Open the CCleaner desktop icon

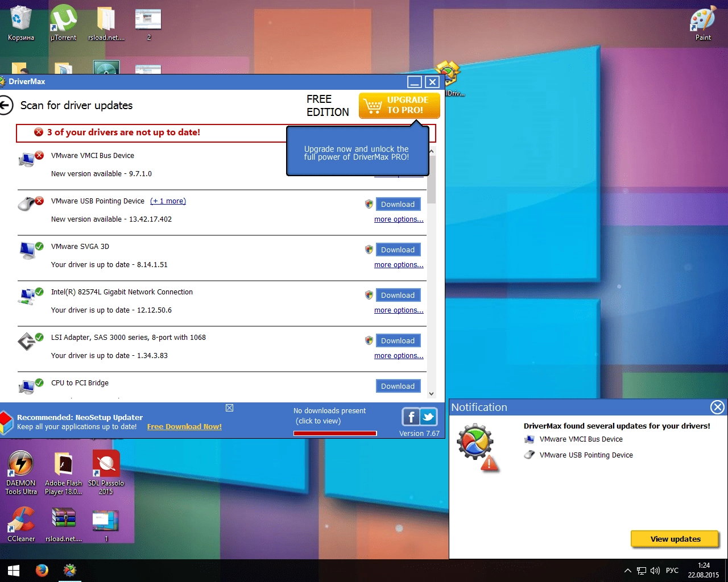click(x=21, y=523)
